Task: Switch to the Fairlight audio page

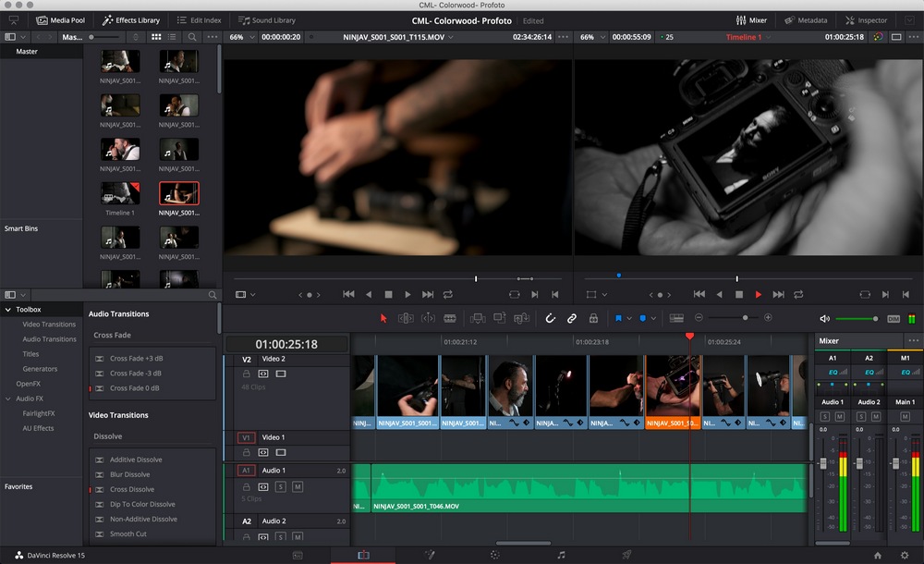Action: (561, 555)
